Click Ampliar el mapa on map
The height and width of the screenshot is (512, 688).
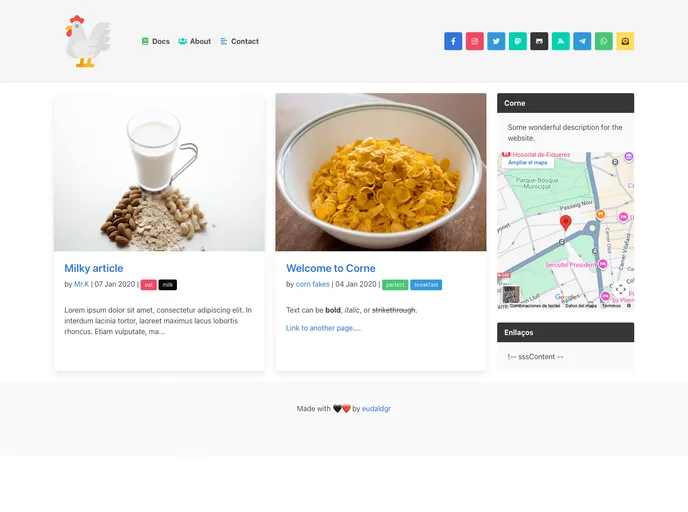click(x=527, y=163)
